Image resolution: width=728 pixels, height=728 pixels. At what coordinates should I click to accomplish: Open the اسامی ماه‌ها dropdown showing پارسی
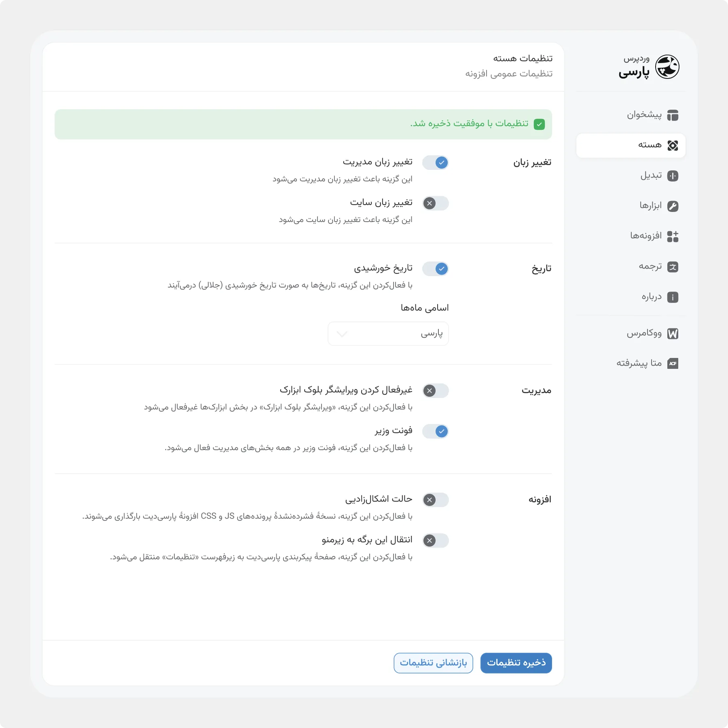tap(388, 333)
